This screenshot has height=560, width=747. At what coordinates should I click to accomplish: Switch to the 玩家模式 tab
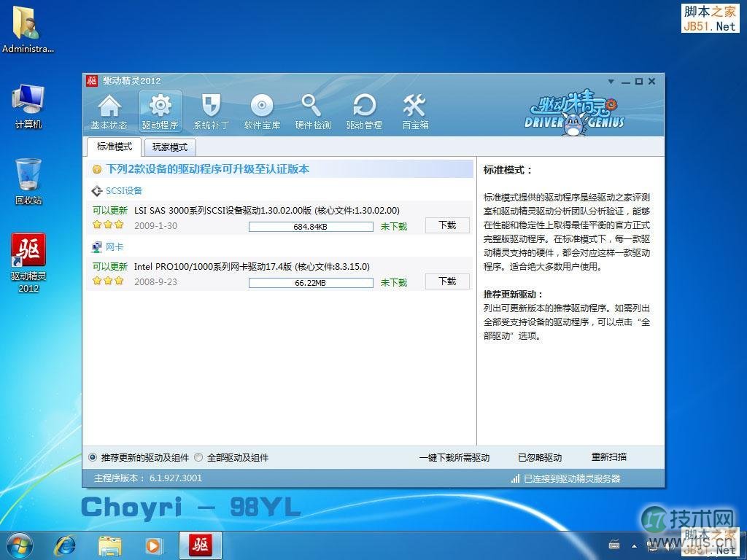pos(169,147)
